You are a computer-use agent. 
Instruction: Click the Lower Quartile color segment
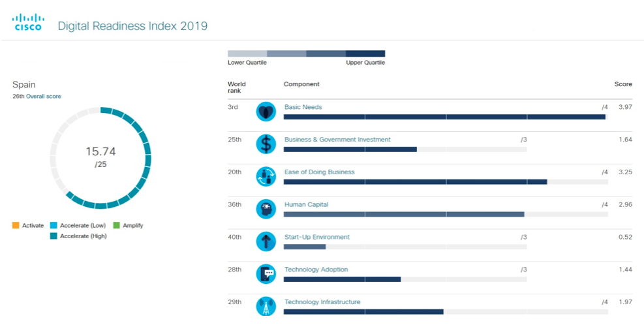click(x=247, y=54)
